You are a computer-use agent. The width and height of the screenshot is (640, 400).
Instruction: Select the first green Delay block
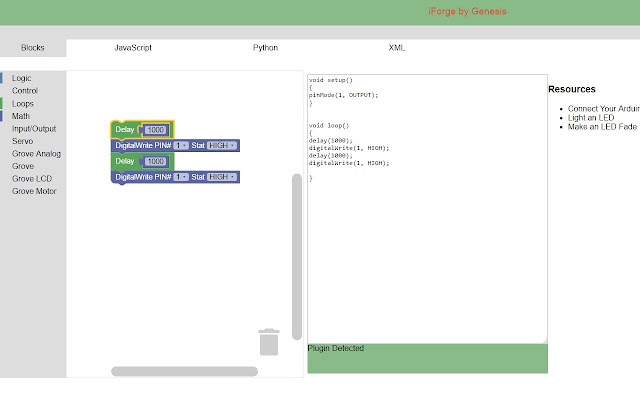click(124, 130)
